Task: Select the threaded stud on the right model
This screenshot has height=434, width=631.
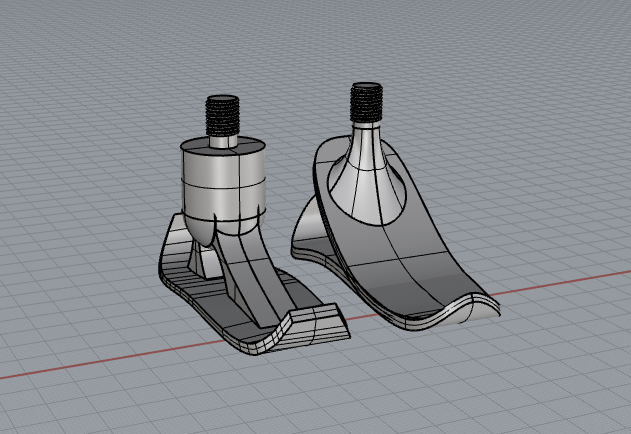Action: pos(366,103)
